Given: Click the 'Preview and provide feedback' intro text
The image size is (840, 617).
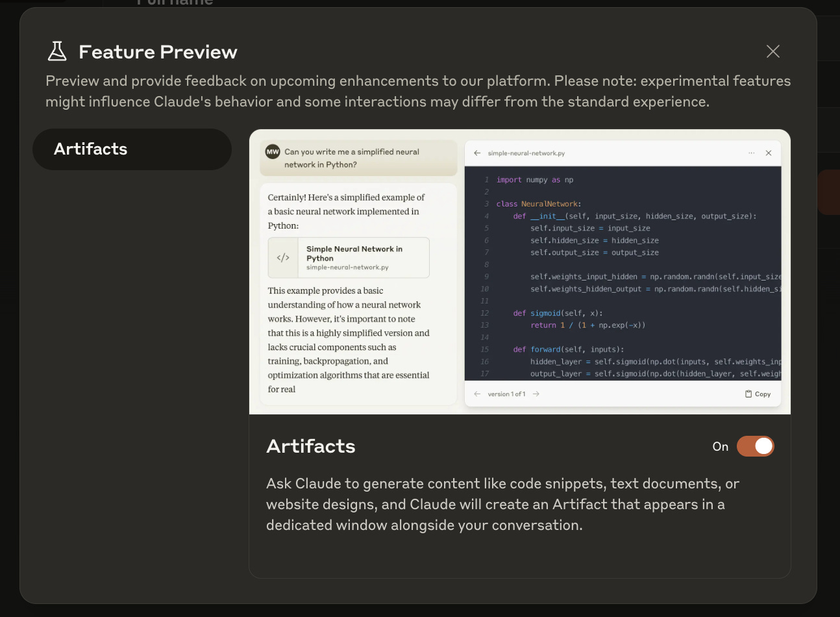Looking at the screenshot, I should 418,92.
